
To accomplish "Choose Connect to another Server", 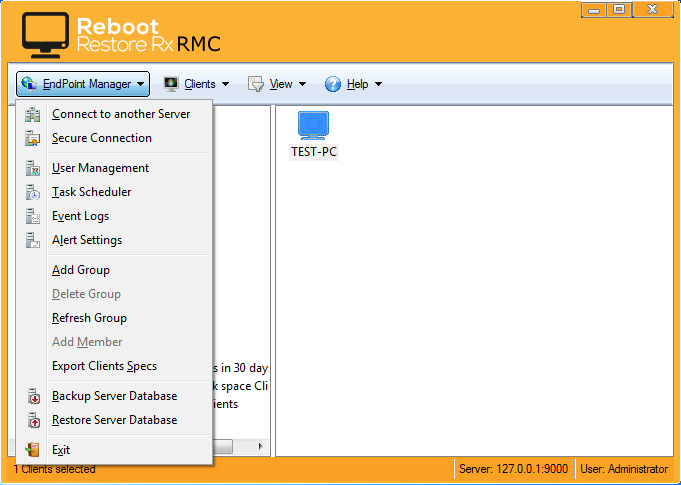I will click(114, 114).
